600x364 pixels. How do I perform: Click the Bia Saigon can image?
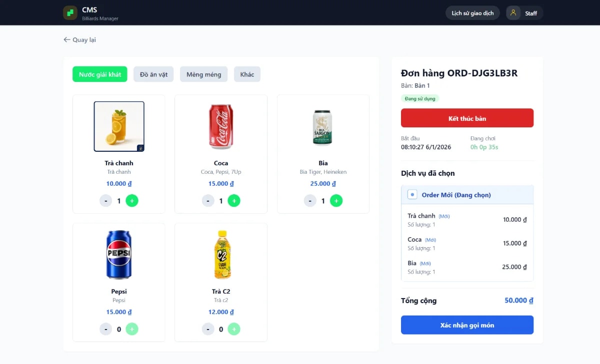(323, 127)
